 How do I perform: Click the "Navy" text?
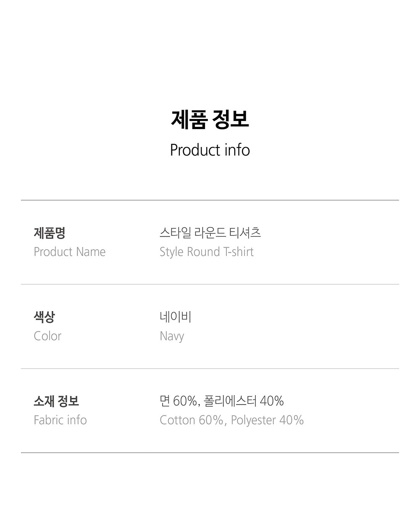[x=172, y=336]
